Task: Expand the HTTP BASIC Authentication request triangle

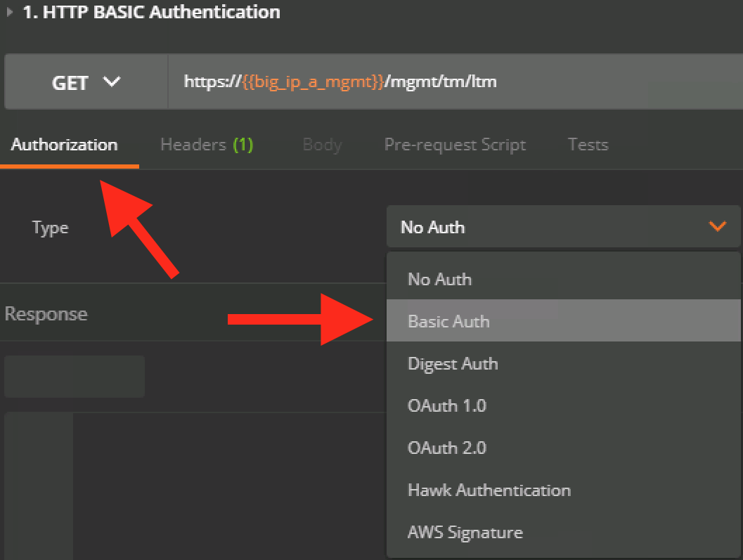Action: pyautogui.click(x=9, y=12)
